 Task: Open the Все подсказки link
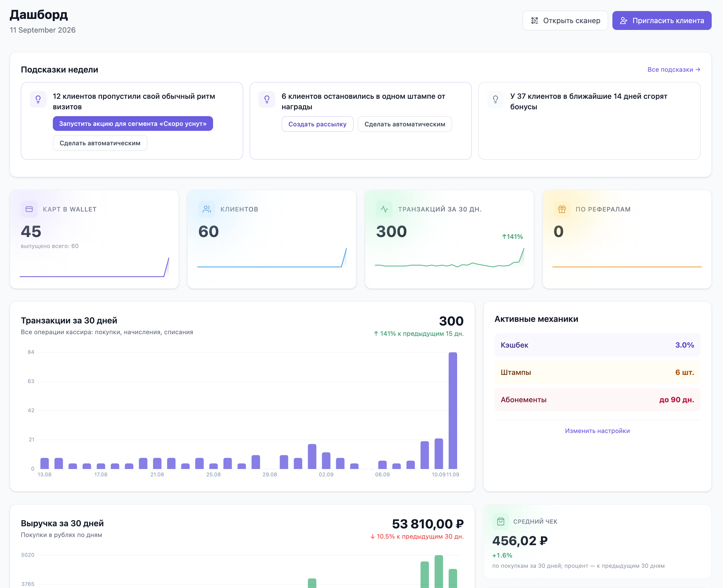[674, 69]
